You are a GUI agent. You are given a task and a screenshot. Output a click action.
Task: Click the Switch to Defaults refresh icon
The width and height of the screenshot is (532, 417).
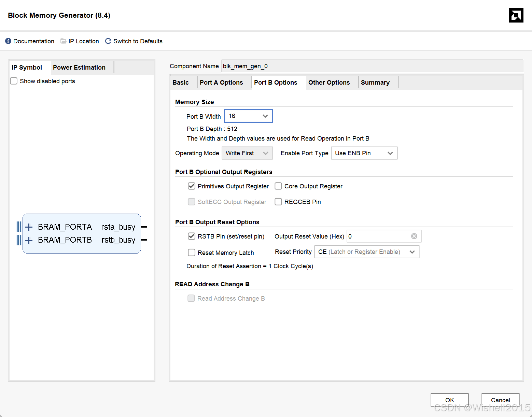click(x=108, y=41)
